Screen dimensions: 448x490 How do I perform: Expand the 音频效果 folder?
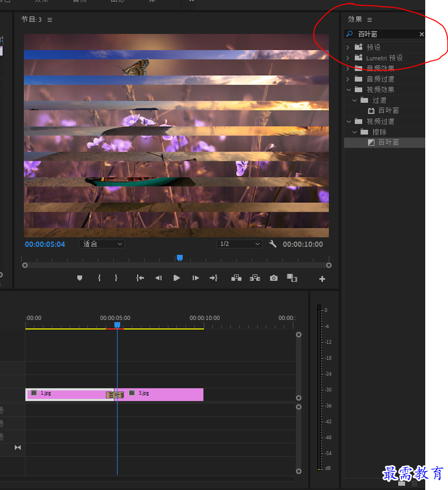point(348,68)
